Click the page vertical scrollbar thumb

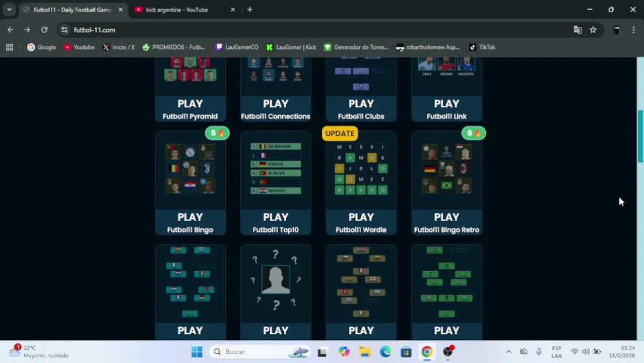tap(640, 136)
